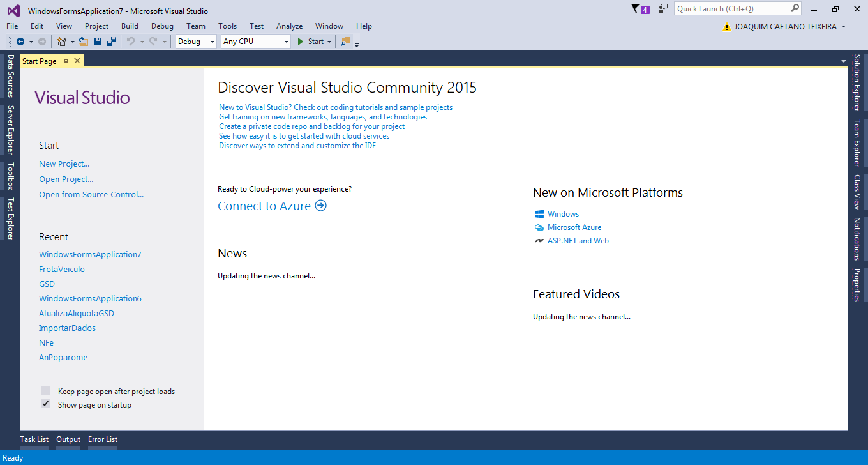Open the Class View side tab
The height and width of the screenshot is (465, 868).
pos(857,192)
